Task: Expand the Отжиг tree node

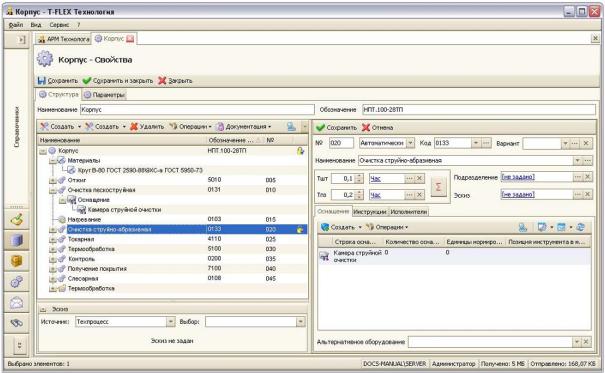Action: click(x=53, y=181)
